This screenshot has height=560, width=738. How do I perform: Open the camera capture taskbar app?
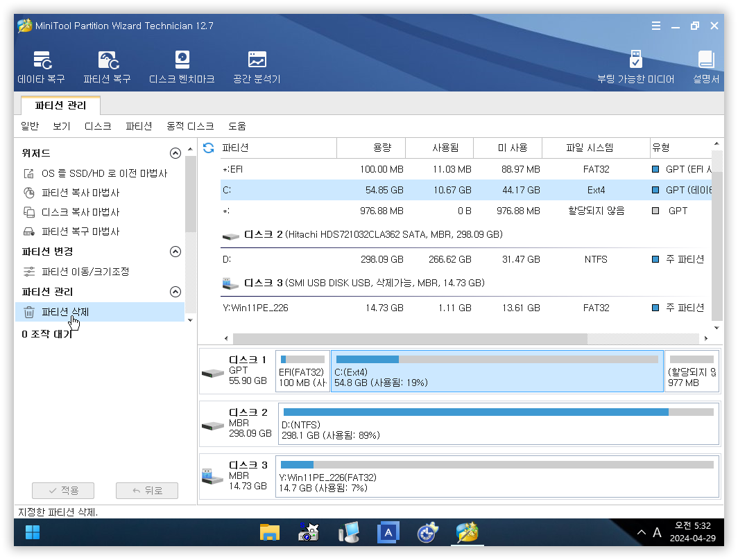[308, 533]
